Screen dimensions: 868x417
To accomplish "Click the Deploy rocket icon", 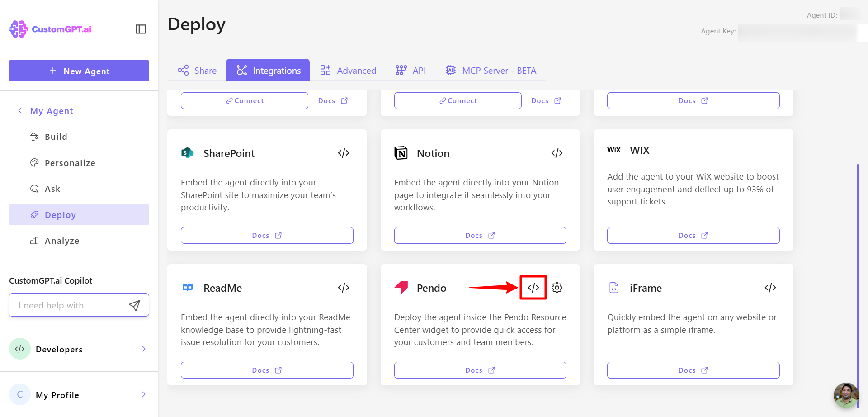I will click(x=34, y=214).
